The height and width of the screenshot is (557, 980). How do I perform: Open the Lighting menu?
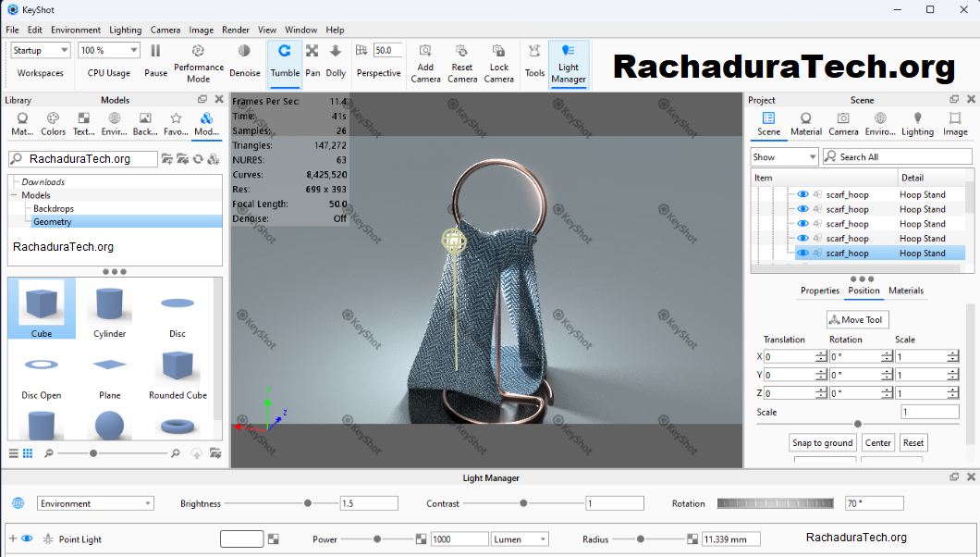(125, 30)
